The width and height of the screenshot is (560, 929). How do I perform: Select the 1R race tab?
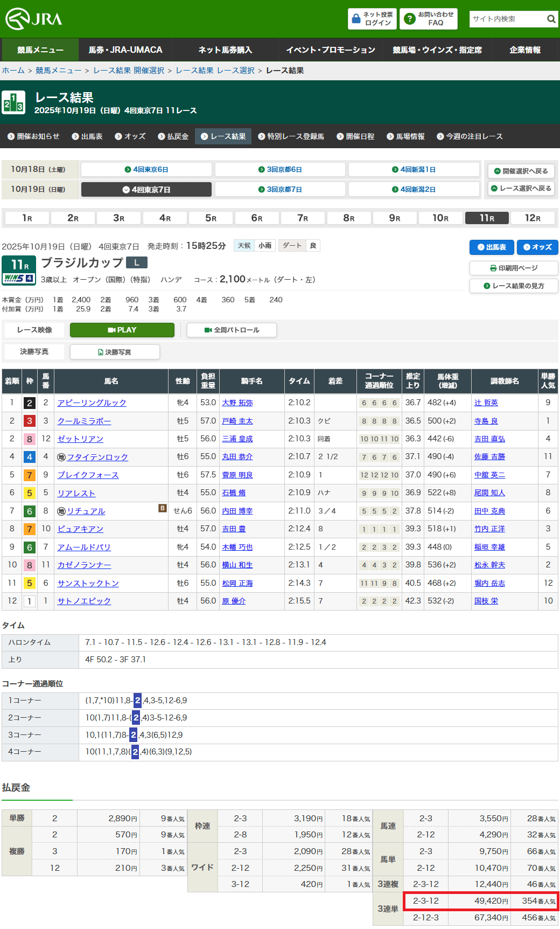[x=27, y=218]
